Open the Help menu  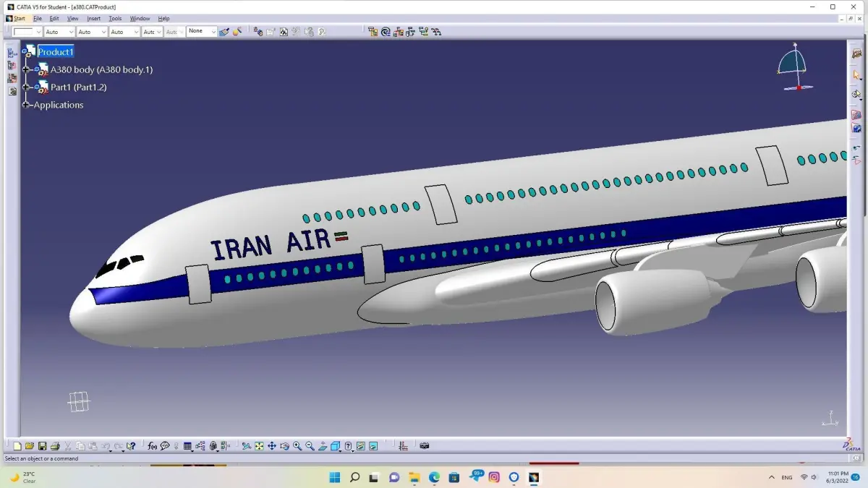[163, 19]
